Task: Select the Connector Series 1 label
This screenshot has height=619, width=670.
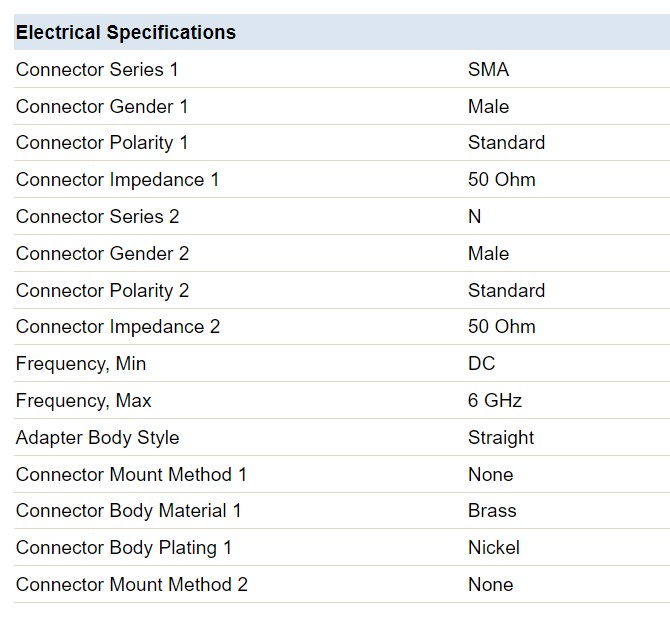Action: point(97,70)
